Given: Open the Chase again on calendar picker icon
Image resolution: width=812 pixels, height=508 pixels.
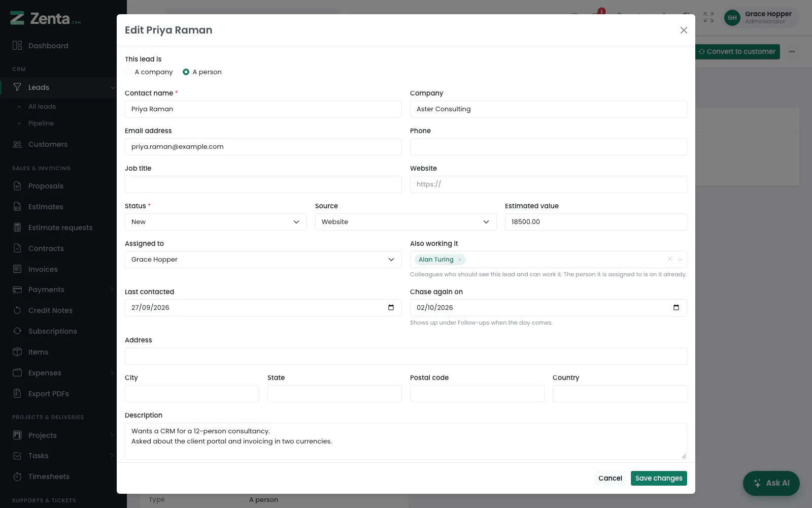Looking at the screenshot, I should [676, 307].
